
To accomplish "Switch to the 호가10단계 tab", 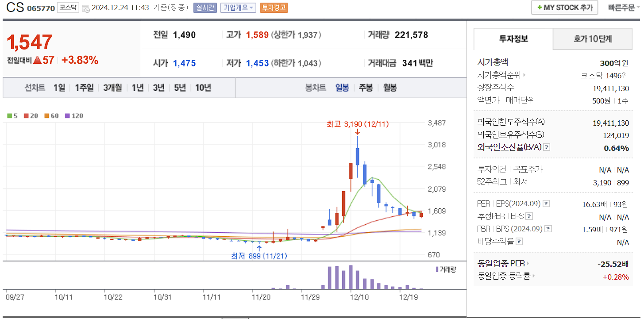I will tap(593, 39).
